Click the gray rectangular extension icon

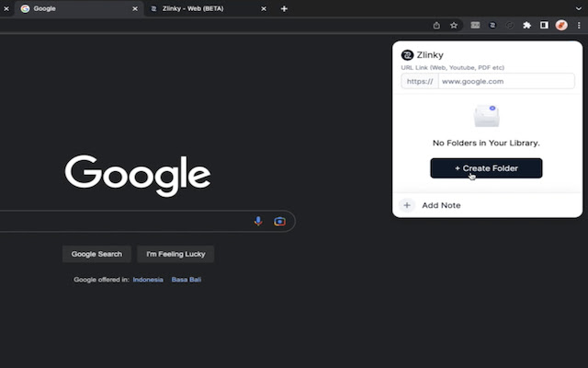coord(475,25)
